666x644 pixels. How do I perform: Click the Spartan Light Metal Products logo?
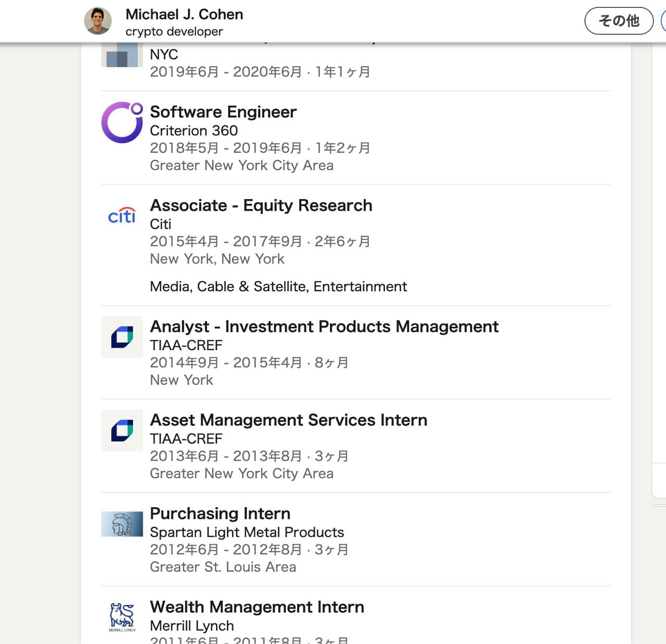122,524
